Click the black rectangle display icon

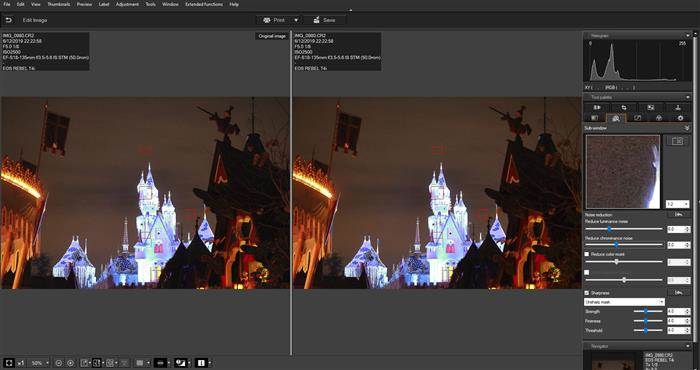click(x=160, y=363)
